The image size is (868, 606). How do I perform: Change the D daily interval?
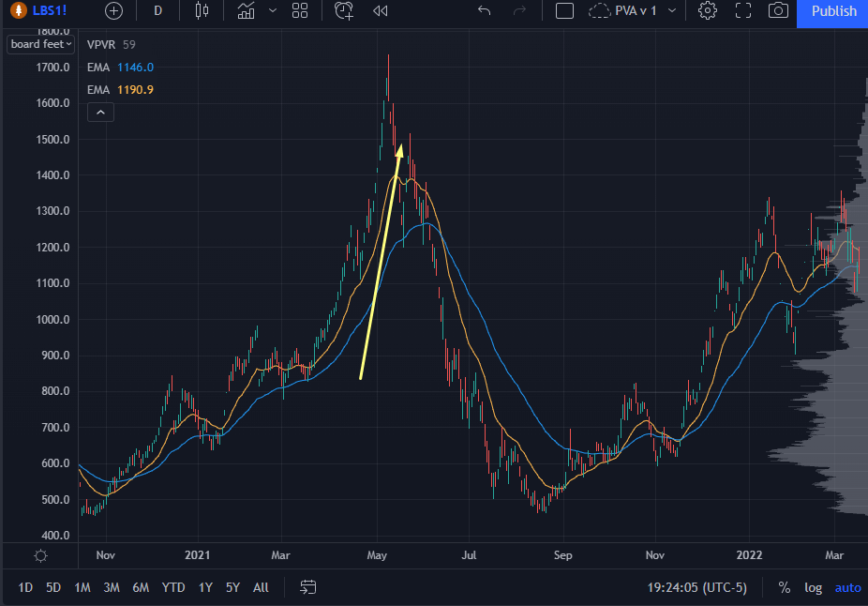(157, 11)
